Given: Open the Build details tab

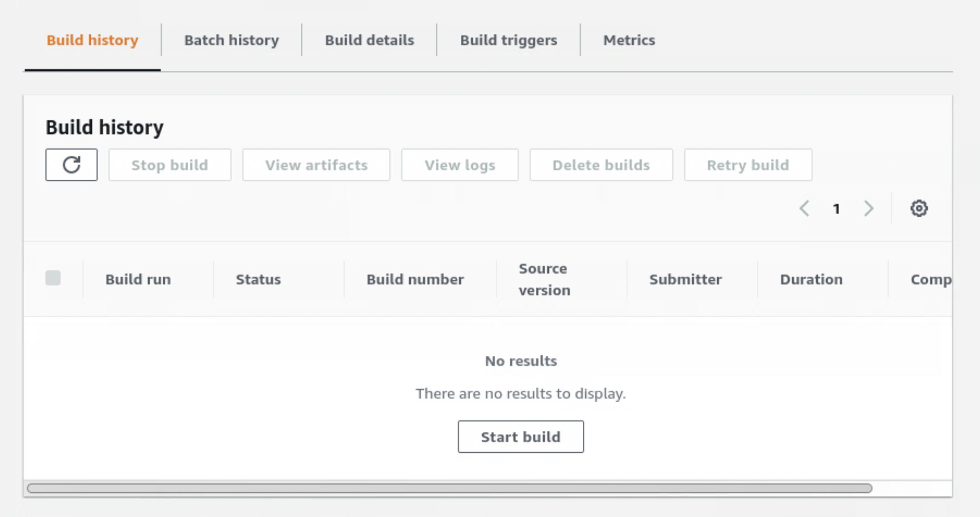Looking at the screenshot, I should tap(369, 40).
